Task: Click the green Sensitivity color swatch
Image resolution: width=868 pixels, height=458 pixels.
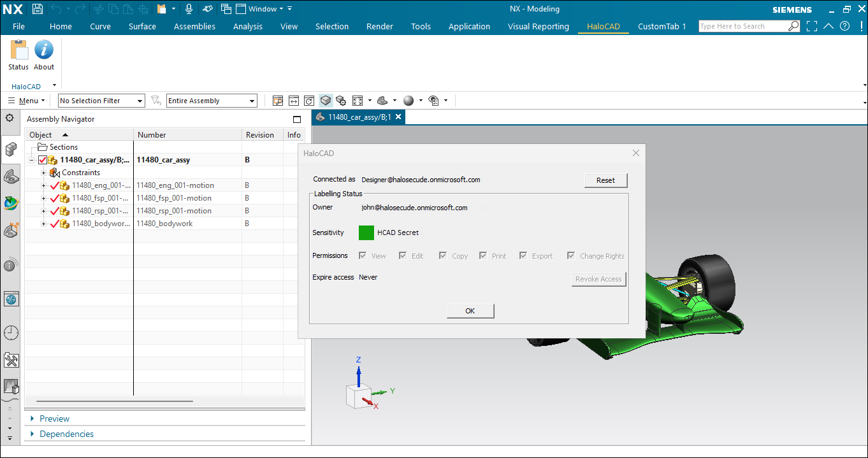Action: click(366, 233)
